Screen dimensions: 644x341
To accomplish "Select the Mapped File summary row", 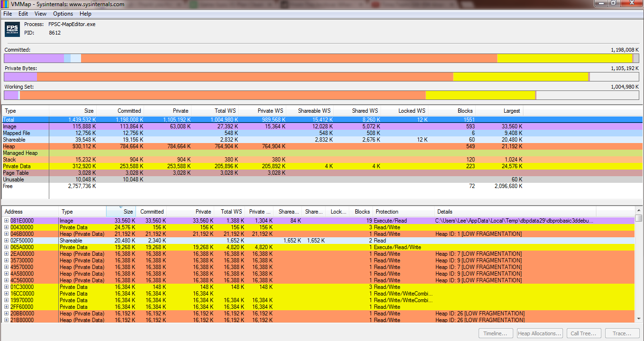I will (322, 133).
